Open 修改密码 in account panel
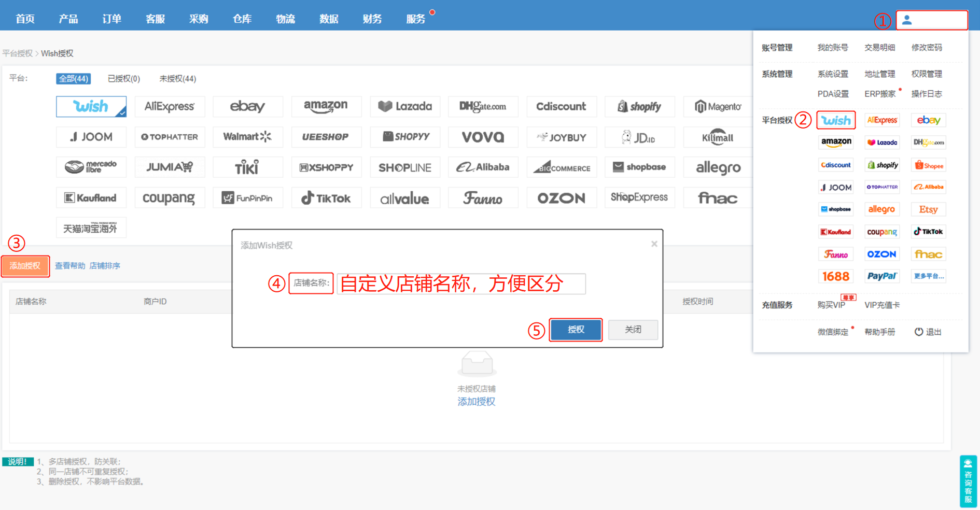This screenshot has height=510, width=980. (x=927, y=48)
